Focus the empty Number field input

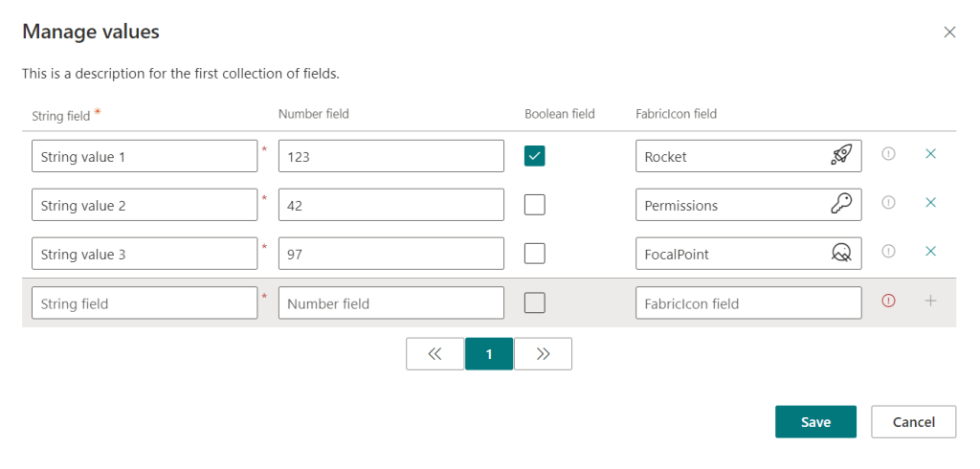click(x=390, y=303)
